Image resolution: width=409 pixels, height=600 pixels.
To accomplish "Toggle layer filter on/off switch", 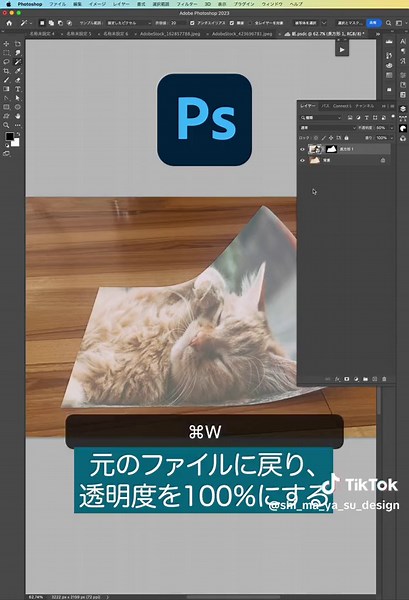I will click(x=393, y=117).
